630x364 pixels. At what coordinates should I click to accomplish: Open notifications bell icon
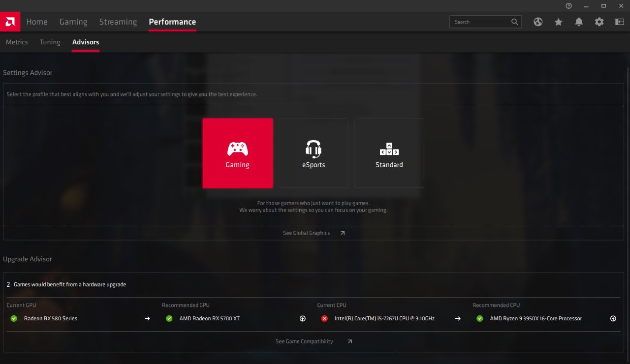[579, 22]
